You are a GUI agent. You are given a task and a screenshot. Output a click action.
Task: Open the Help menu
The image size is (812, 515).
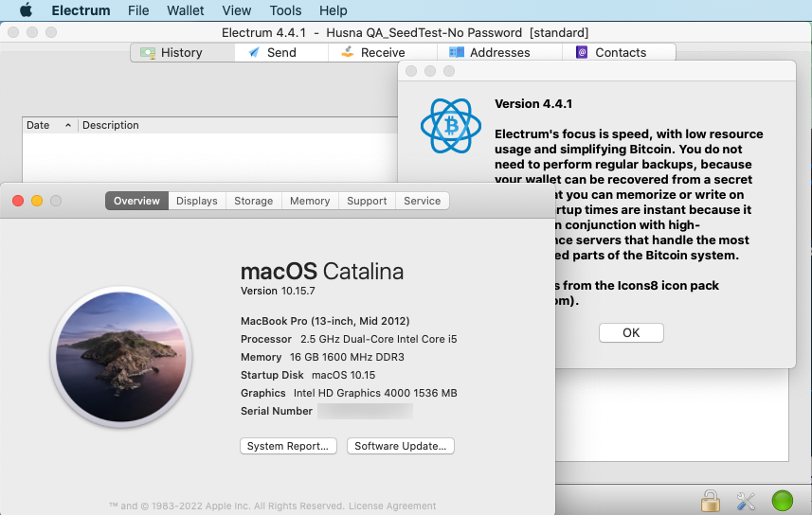click(333, 10)
